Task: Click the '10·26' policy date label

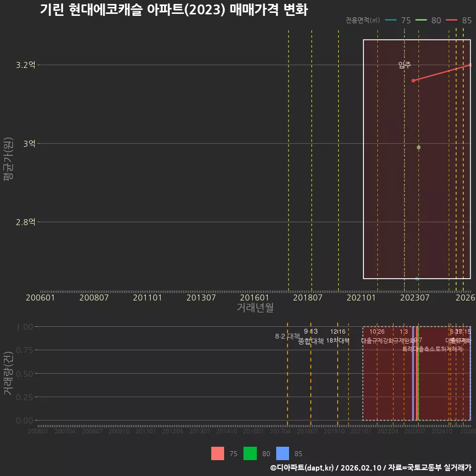Action: [377, 332]
